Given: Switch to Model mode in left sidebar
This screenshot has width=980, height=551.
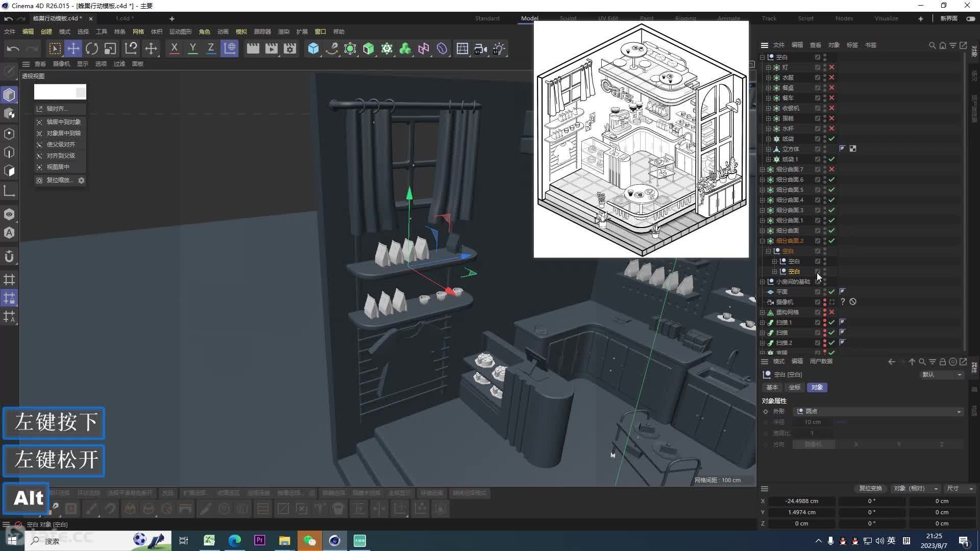Looking at the screenshot, I should [9, 94].
